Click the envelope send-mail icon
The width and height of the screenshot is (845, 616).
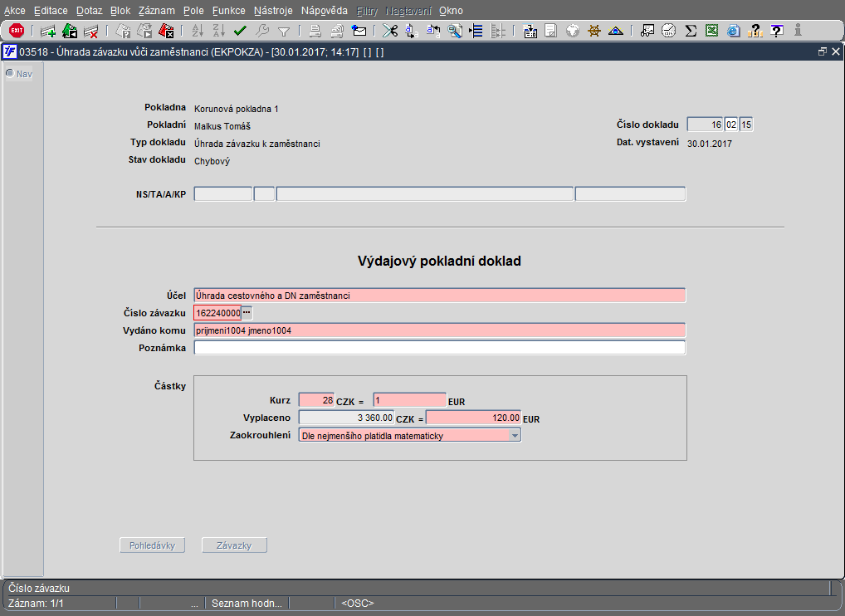tap(359, 31)
